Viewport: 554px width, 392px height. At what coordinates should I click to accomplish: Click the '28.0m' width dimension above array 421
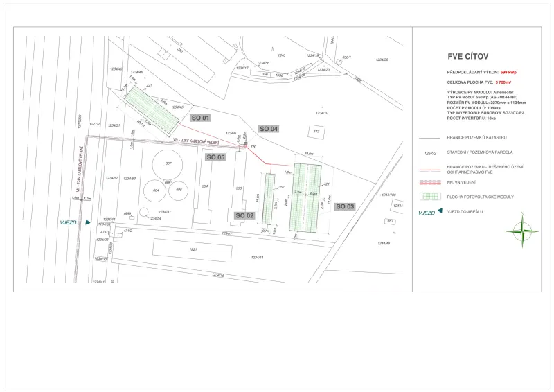point(309,154)
